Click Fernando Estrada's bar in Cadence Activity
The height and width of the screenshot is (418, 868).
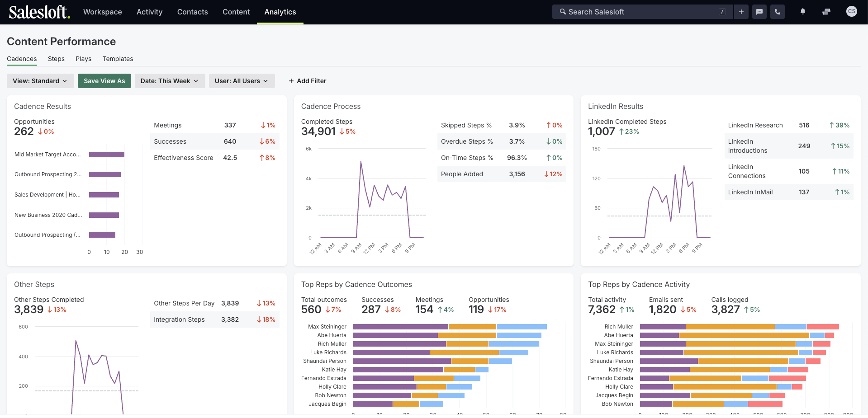[723, 378]
